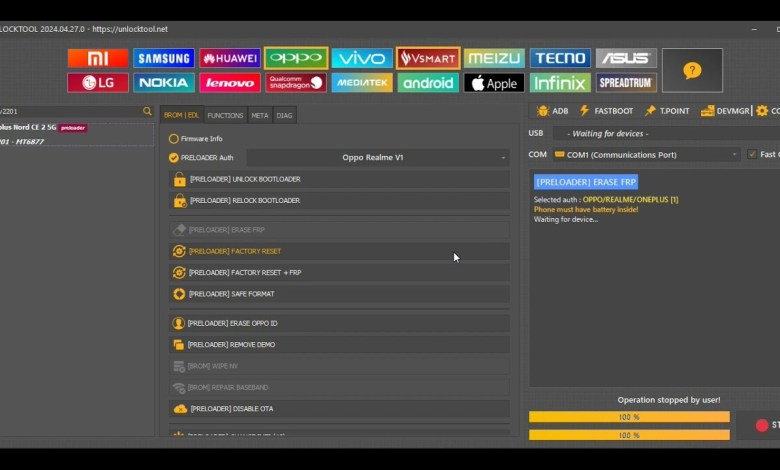Choose the Huawei brand logo
780x470 pixels.
pos(230,58)
